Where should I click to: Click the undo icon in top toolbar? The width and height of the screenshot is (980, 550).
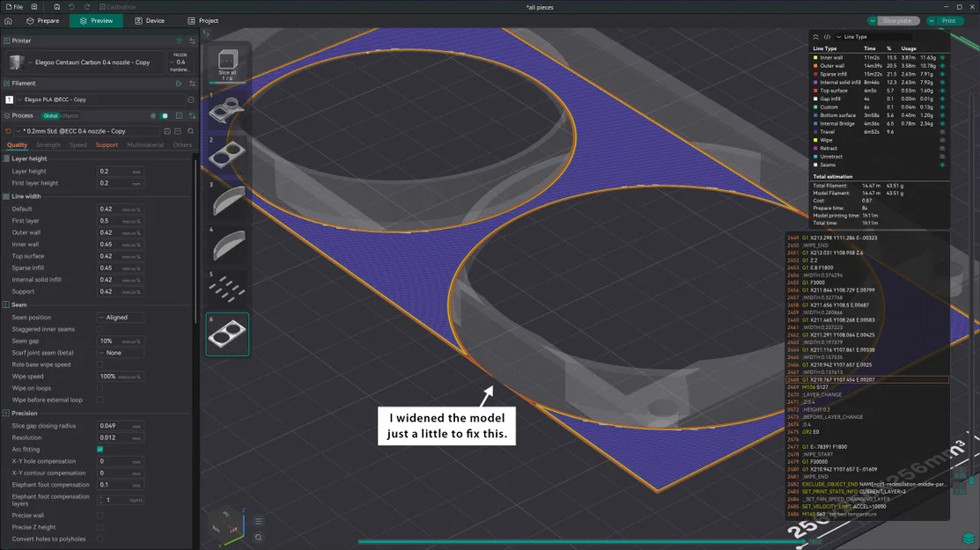(72, 7)
